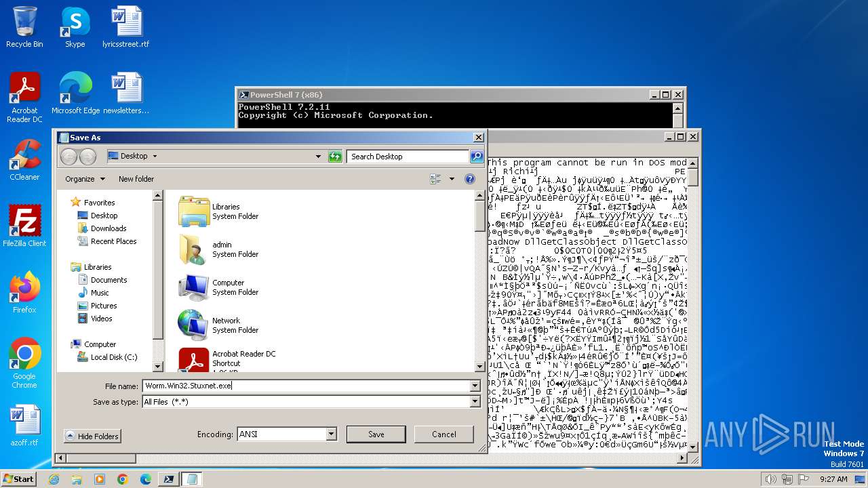Click the volume icon in the system tray
The image size is (868, 488).
[x=770, y=479]
